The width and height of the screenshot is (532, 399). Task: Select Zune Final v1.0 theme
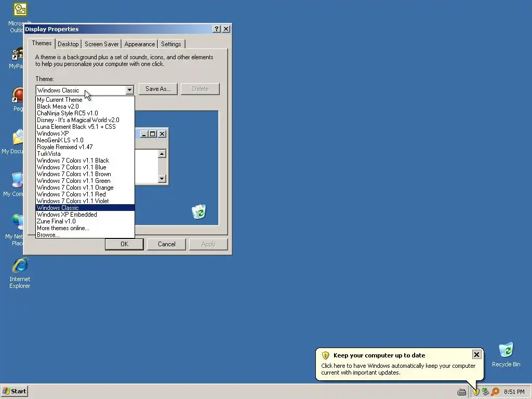click(85, 221)
